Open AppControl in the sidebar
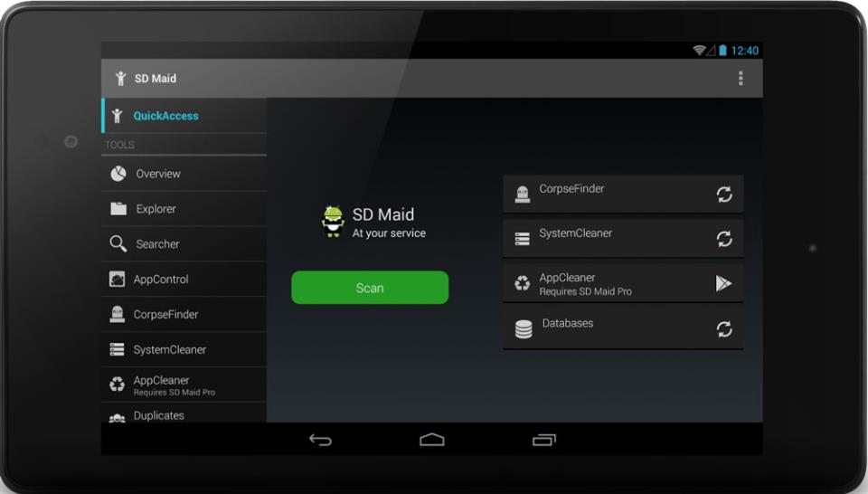868x494 pixels. (x=184, y=280)
